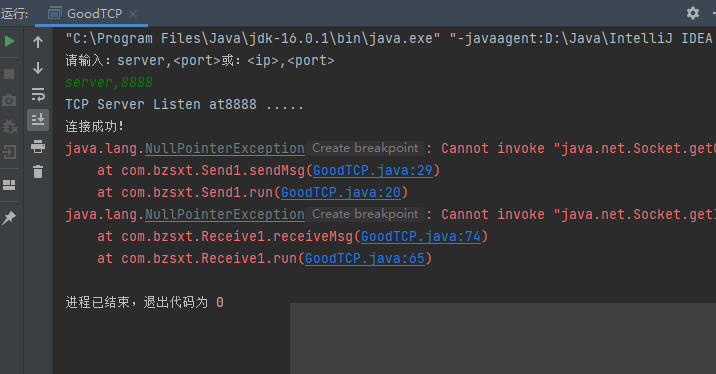
Task: Create breakpoint for second NullPointerException
Action: [365, 214]
